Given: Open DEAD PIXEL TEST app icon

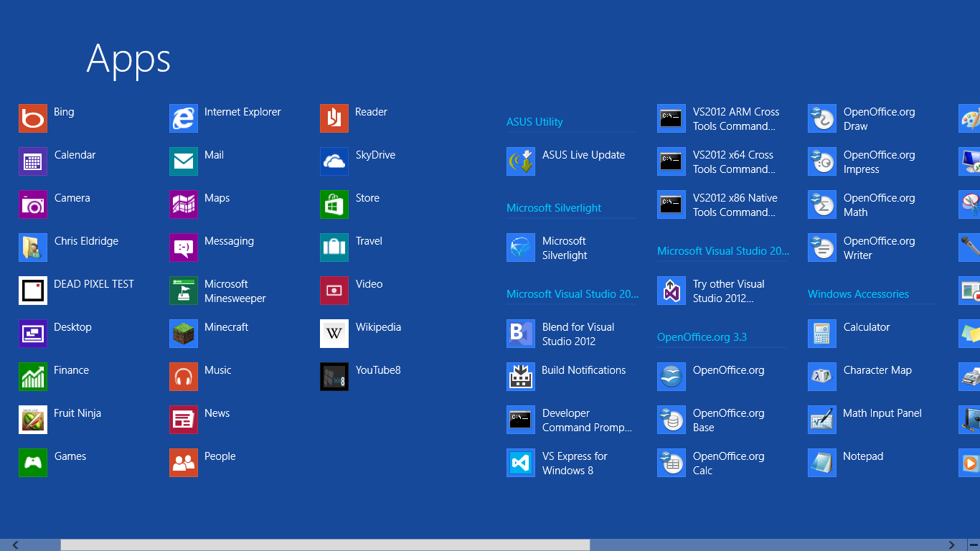Looking at the screenshot, I should tap(33, 291).
